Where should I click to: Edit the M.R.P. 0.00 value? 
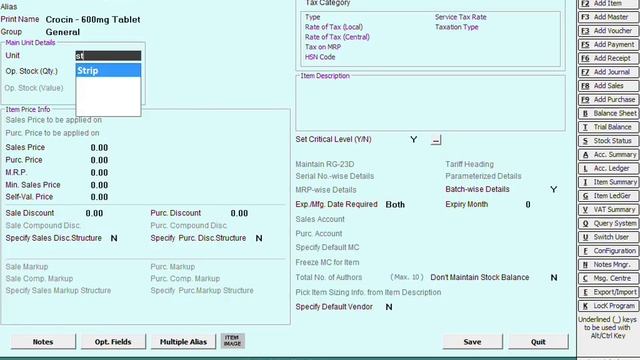[99, 173]
